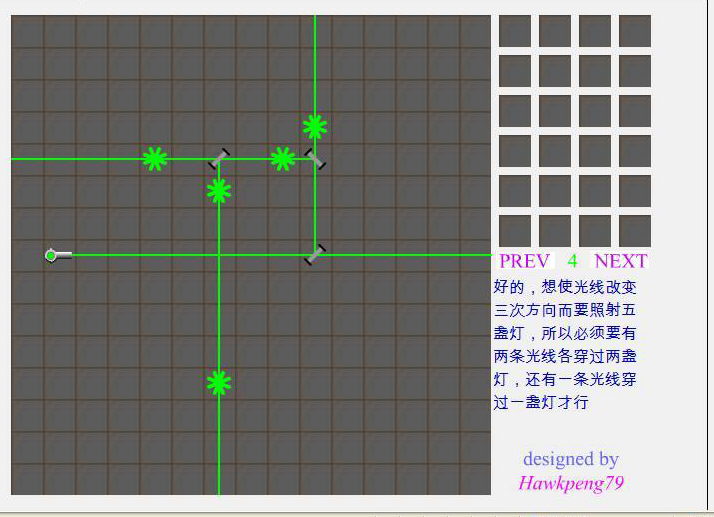Click the Hawkpeng79 author name
The height and width of the screenshot is (517, 714).
(571, 483)
